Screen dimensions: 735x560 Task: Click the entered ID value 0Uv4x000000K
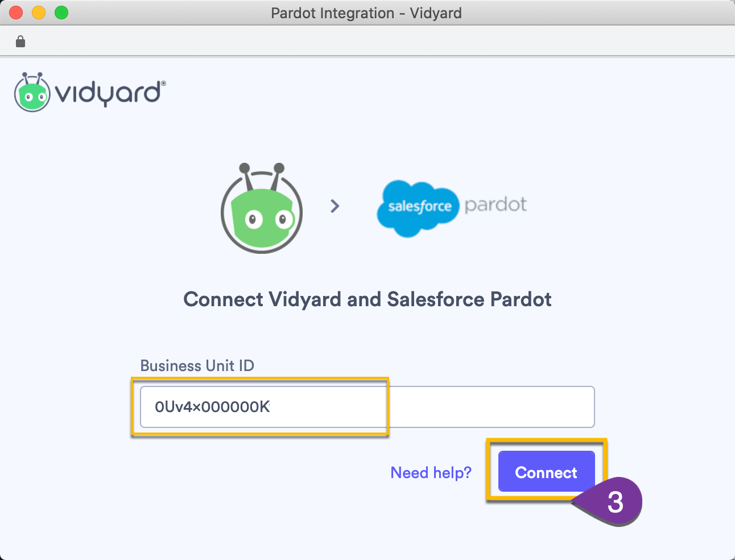pos(212,407)
